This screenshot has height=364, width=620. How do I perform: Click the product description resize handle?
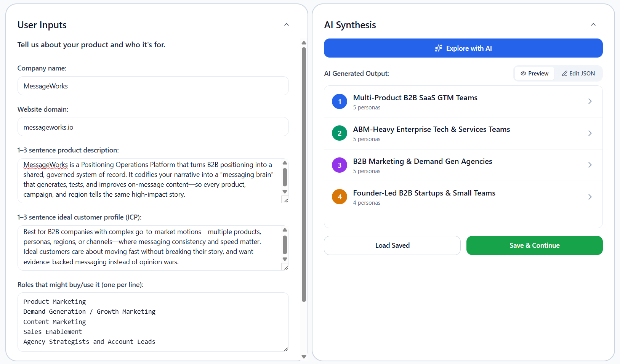click(x=286, y=200)
